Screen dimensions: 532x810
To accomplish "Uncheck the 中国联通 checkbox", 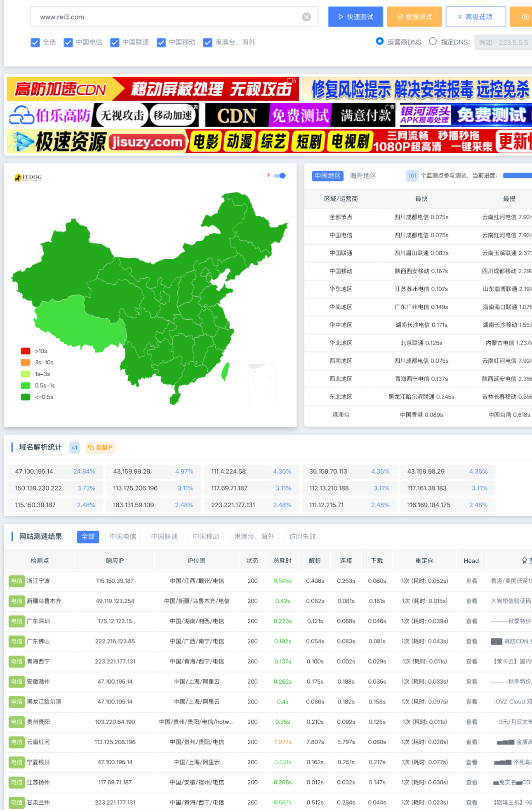I will point(115,42).
